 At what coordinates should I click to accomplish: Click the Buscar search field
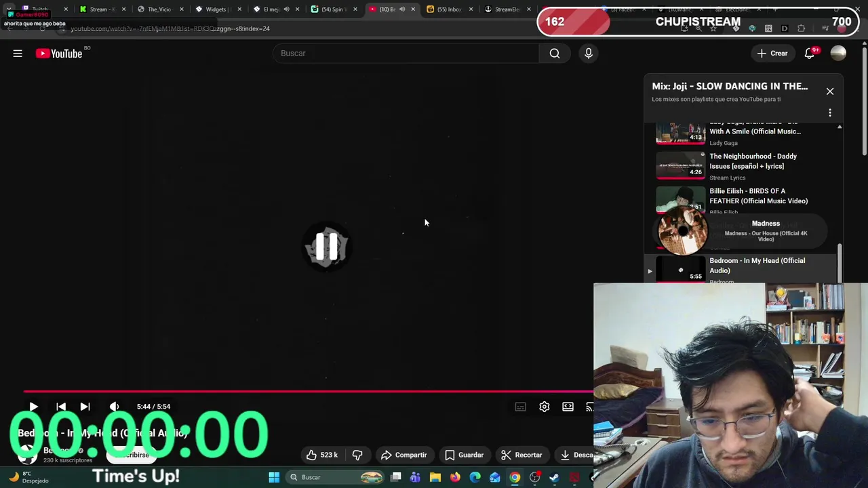coord(406,53)
